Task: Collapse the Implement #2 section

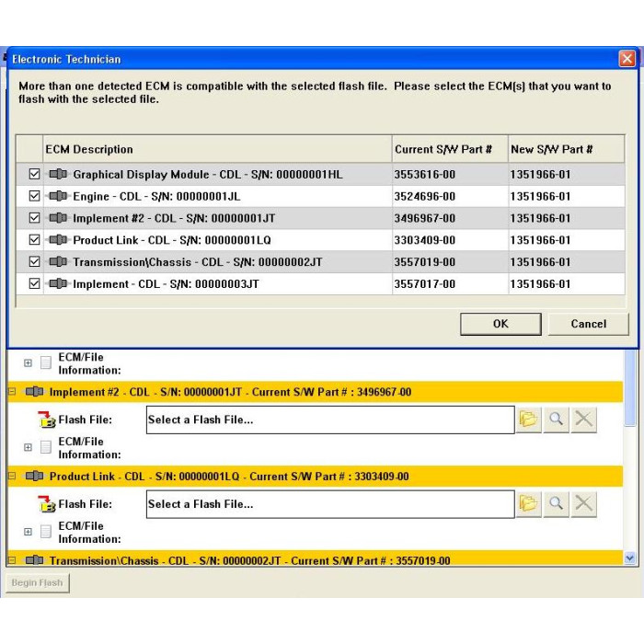Action: (12, 392)
